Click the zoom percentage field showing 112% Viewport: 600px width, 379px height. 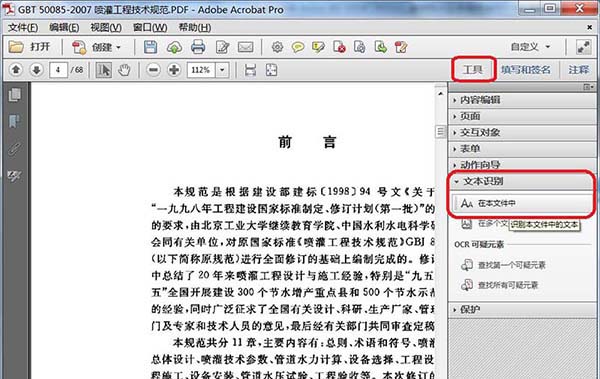201,70
